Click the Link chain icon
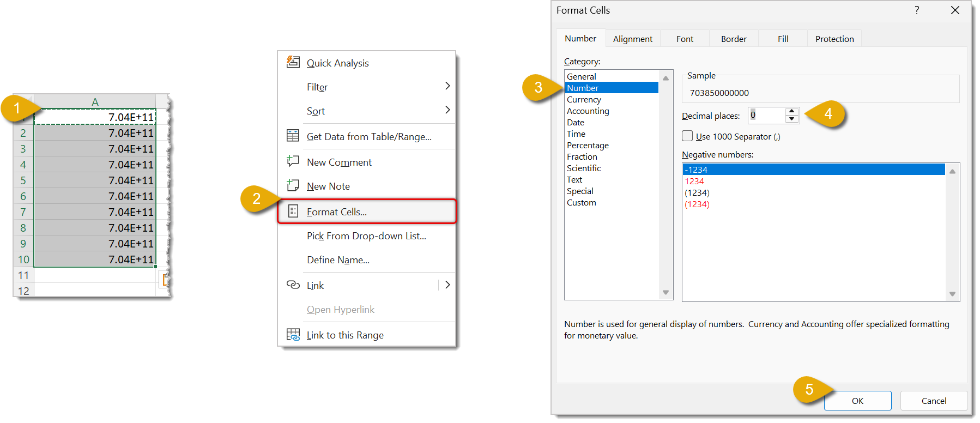 pyautogui.click(x=293, y=285)
